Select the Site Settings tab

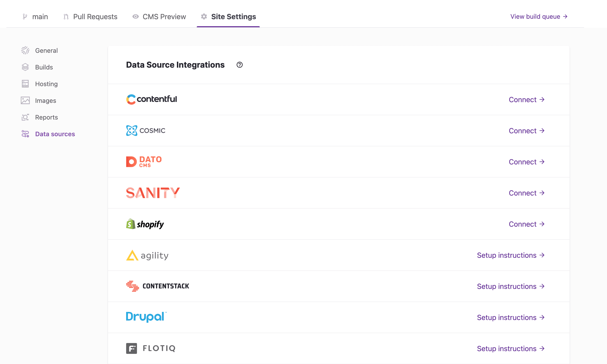[233, 16]
